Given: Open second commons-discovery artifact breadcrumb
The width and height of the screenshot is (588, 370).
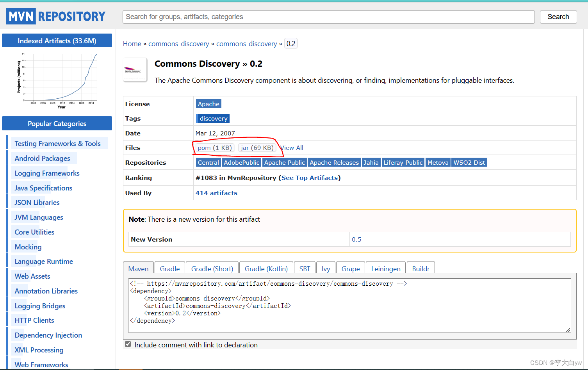Looking at the screenshot, I should click(x=246, y=44).
